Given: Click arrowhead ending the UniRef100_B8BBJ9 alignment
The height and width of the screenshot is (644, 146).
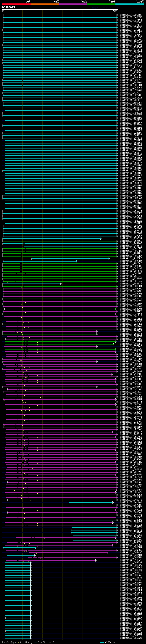Looking at the screenshot, I should pos(61,284).
